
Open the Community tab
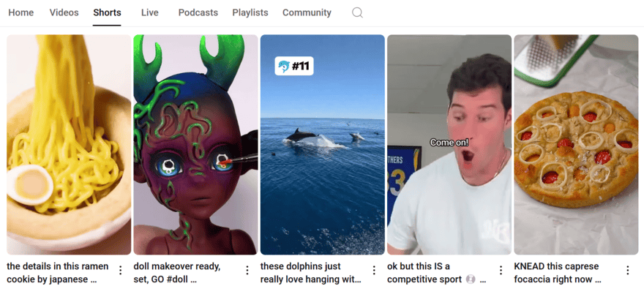pyautogui.click(x=307, y=12)
